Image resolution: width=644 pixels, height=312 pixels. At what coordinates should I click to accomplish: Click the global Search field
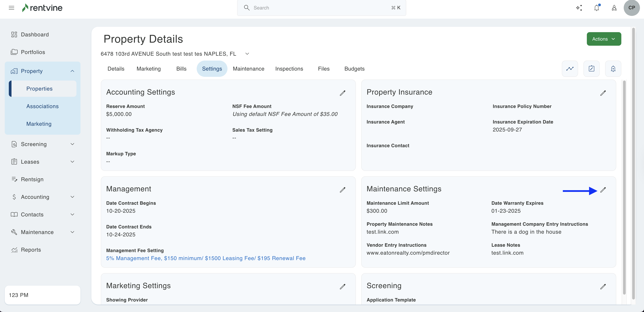[321, 8]
